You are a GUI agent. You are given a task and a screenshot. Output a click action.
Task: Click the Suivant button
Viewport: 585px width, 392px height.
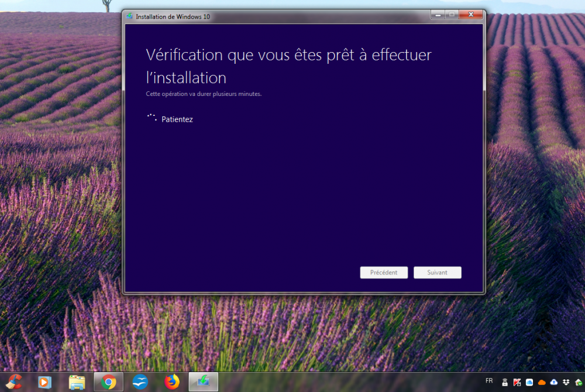tap(437, 273)
